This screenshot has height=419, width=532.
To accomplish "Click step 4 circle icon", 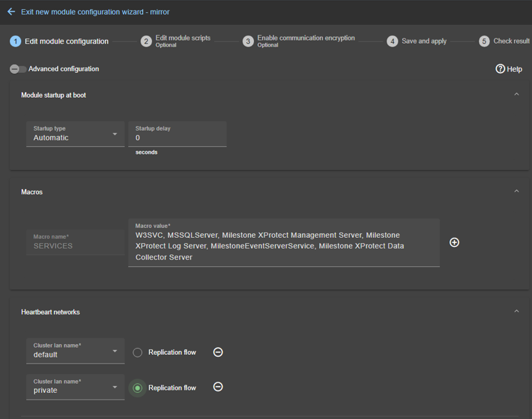I will click(x=392, y=42).
